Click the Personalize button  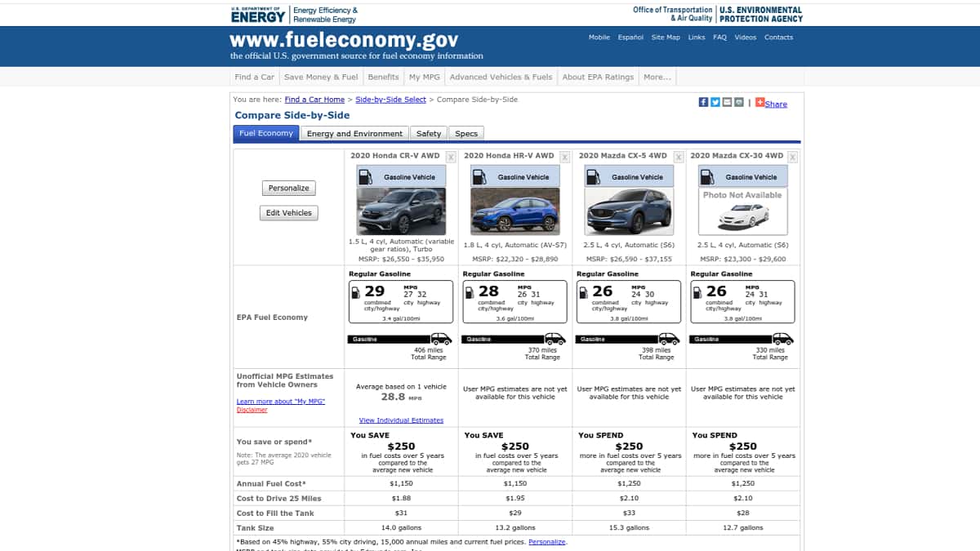click(289, 188)
